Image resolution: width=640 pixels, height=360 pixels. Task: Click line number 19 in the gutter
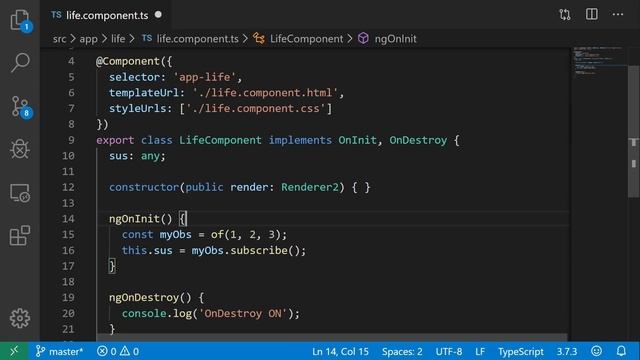click(x=68, y=298)
